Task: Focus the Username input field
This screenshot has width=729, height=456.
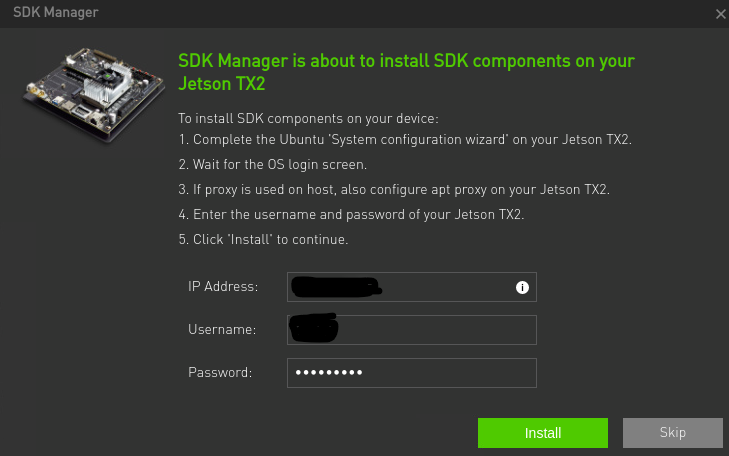Action: (411, 330)
